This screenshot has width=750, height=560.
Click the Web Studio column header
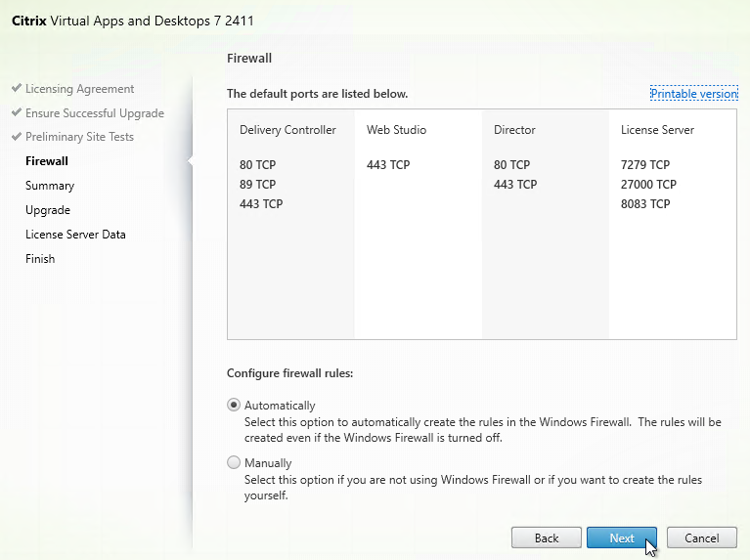pyautogui.click(x=397, y=130)
